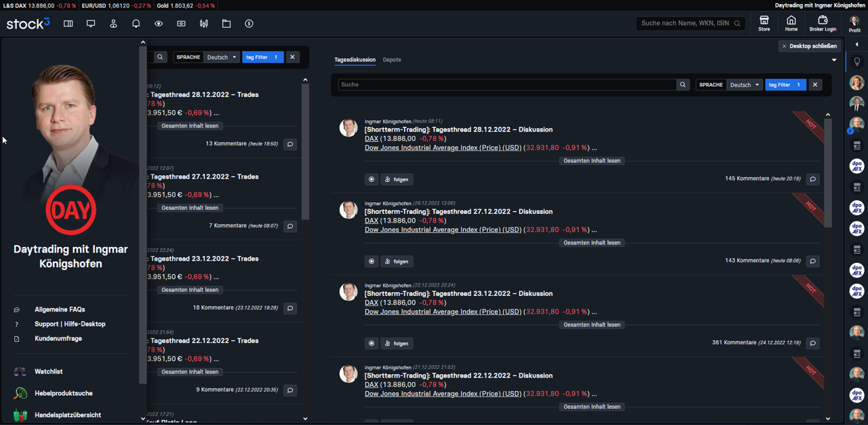The height and width of the screenshot is (425, 868).
Task: Open comments of 27.12.2022 Diskussion thread
Action: point(813,261)
